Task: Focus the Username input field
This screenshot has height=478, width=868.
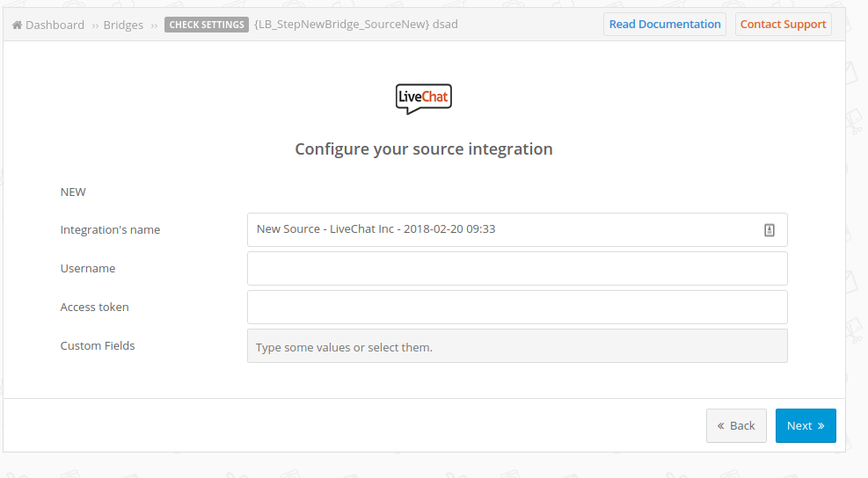Action: [x=517, y=268]
